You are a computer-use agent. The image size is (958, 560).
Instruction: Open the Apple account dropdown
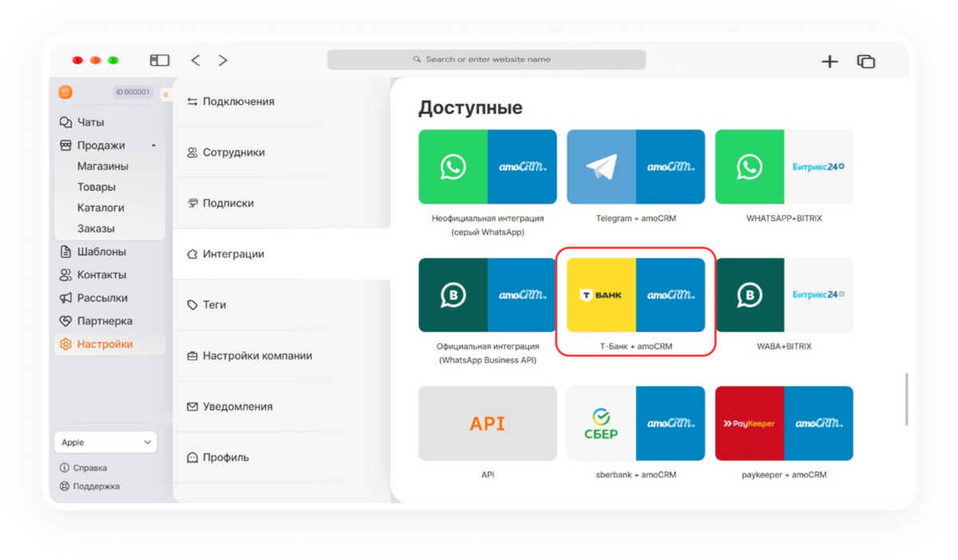click(x=105, y=443)
